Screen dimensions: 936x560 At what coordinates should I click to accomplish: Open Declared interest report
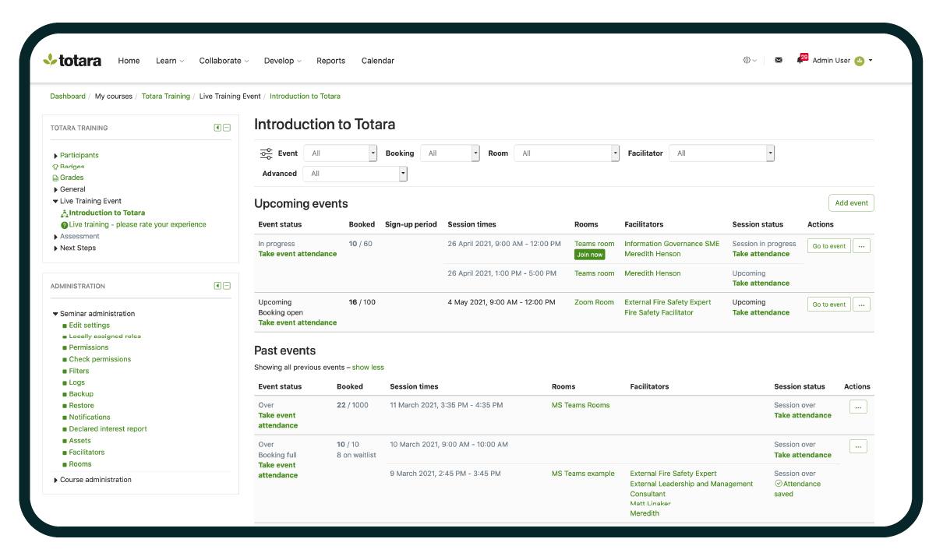pyautogui.click(x=108, y=429)
